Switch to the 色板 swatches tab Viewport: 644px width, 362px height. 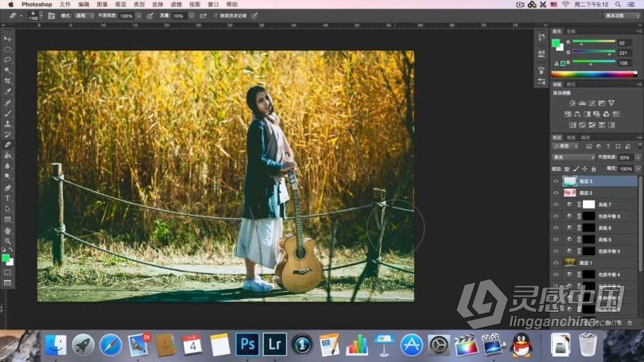(x=572, y=31)
